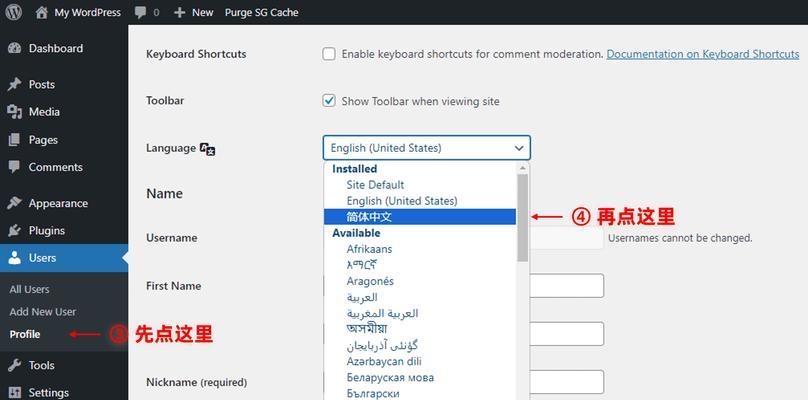The image size is (808, 400).
Task: Click the Appearance paintbrush icon
Action: pos(14,203)
